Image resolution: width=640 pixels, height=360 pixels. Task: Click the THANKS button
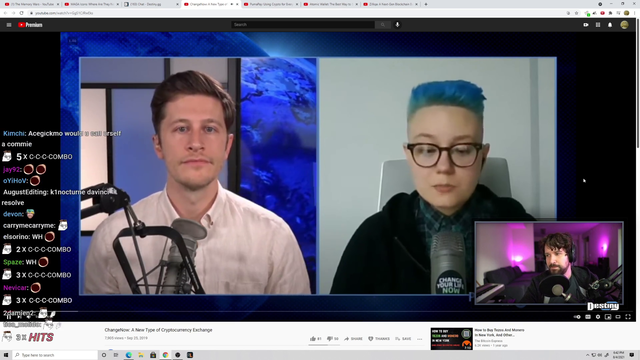(x=379, y=339)
